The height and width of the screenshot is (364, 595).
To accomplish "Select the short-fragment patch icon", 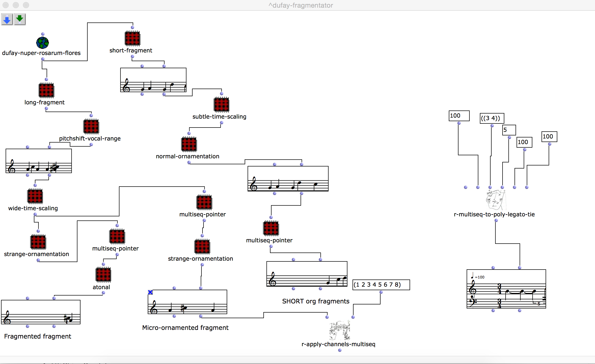I will tap(132, 38).
